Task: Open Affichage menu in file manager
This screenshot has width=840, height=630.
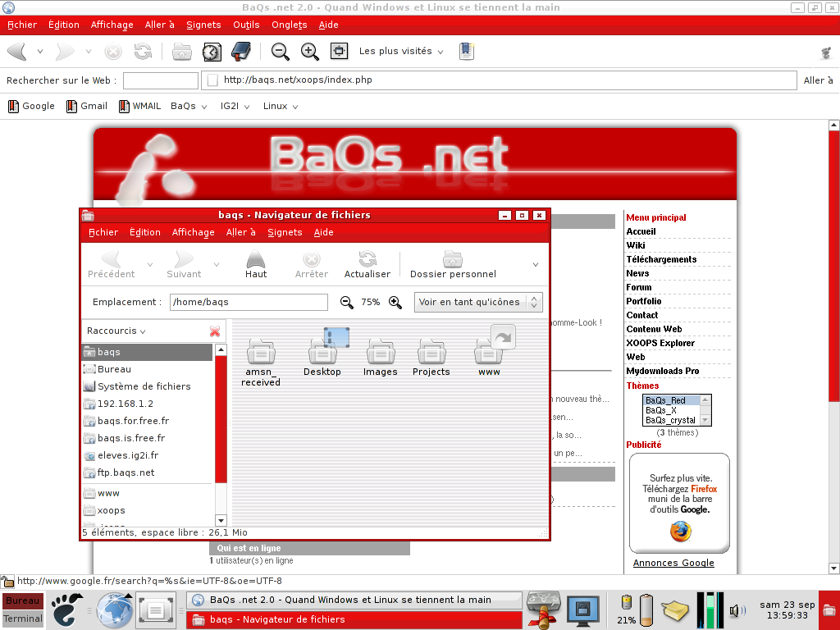Action: 194,232
